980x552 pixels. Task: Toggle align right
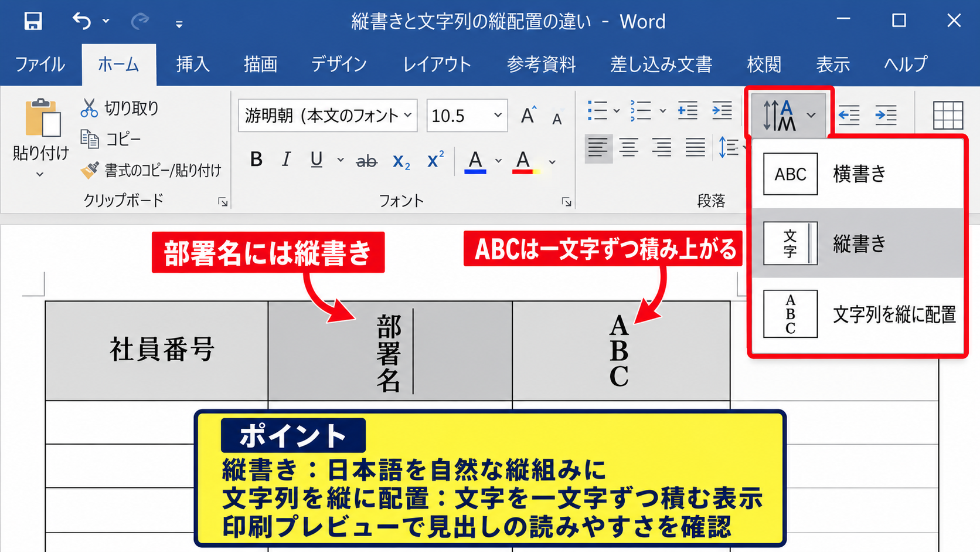pos(662,147)
